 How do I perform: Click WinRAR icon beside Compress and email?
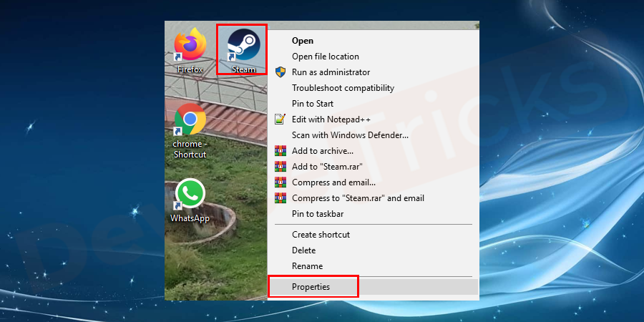[x=280, y=182]
